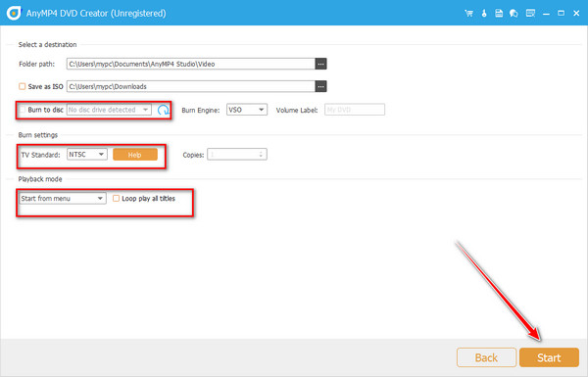The height and width of the screenshot is (377, 588).
Task: Go Back to the previous step
Action: (486, 357)
